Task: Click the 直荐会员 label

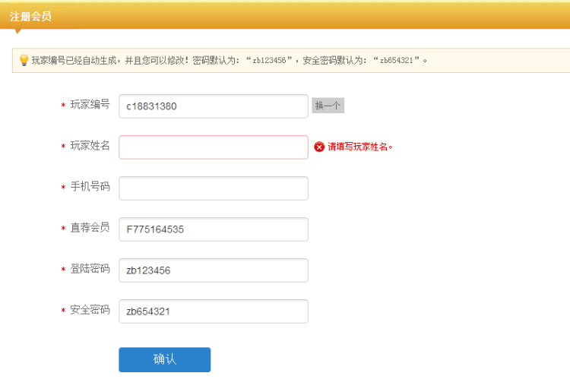Action: point(90,228)
